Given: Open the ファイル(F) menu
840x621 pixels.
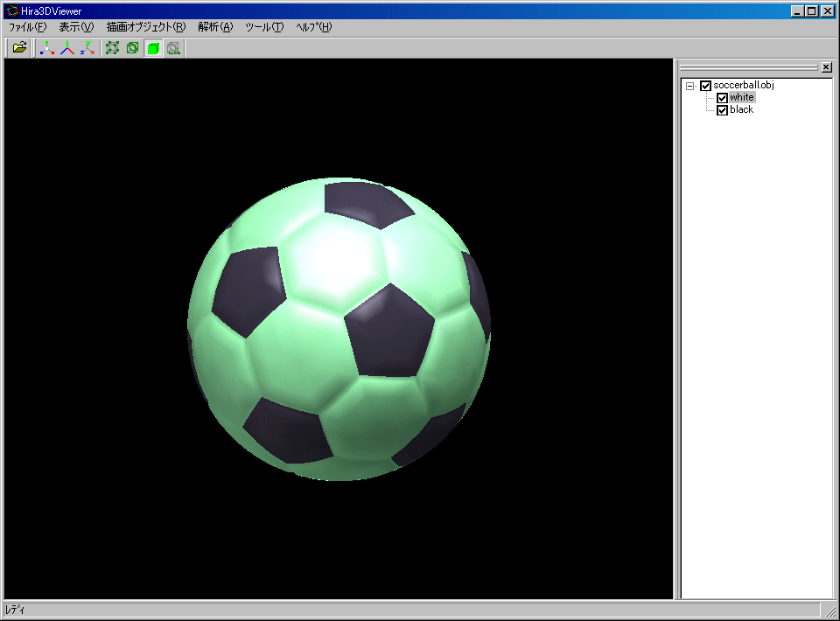Looking at the screenshot, I should [x=27, y=27].
